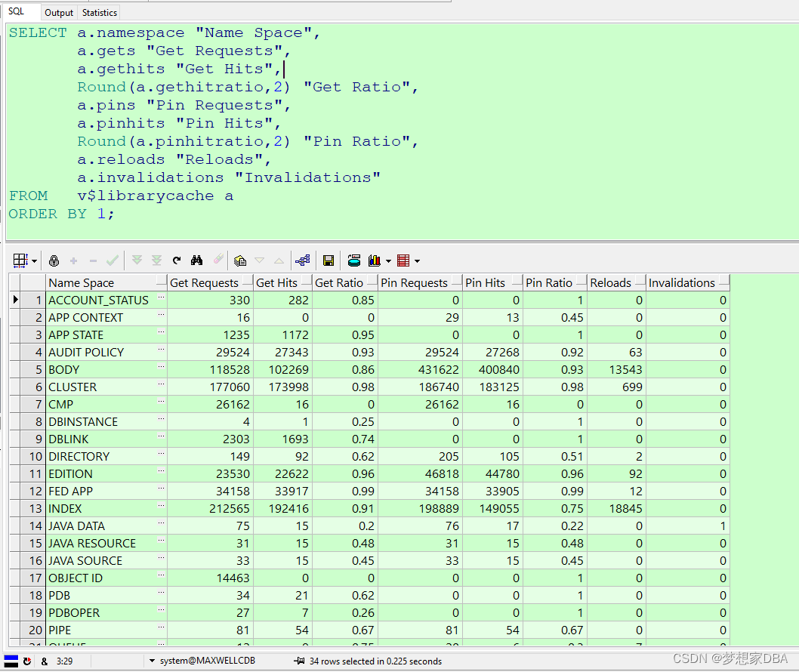Open ellipsis editor for CLUSTER cell
Viewport: 799px width, 672px height.
(x=161, y=384)
